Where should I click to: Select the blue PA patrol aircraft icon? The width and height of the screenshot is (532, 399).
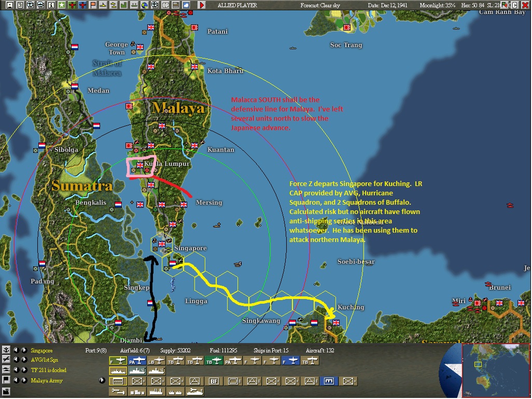tap(137, 361)
